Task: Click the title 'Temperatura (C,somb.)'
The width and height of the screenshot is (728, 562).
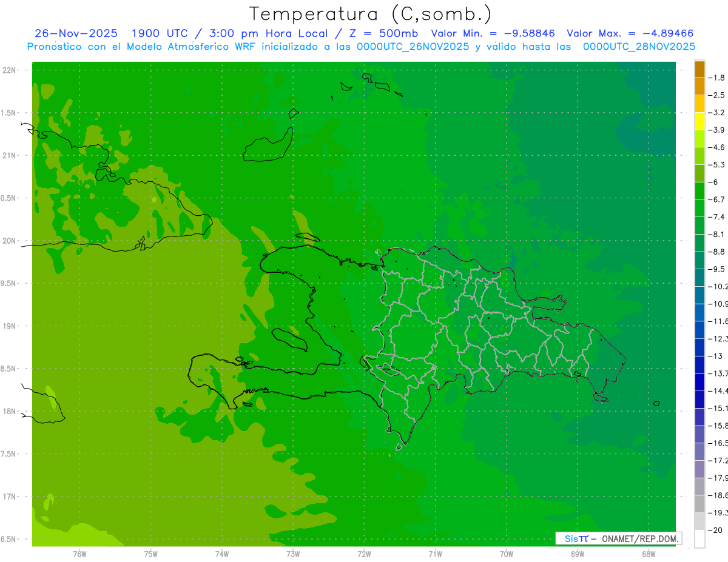Action: pyautogui.click(x=371, y=14)
